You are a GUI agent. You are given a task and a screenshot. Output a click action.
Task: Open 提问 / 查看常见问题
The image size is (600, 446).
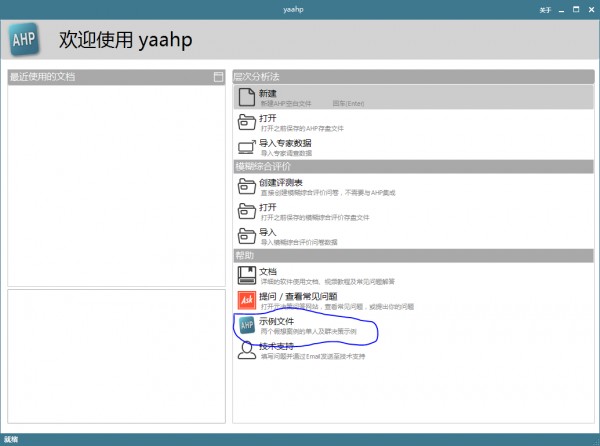413,300
